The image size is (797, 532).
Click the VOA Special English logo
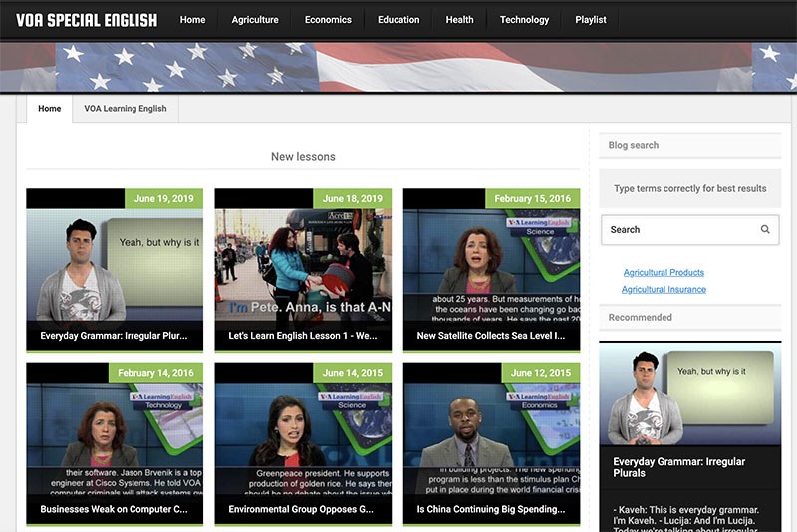coord(87,20)
